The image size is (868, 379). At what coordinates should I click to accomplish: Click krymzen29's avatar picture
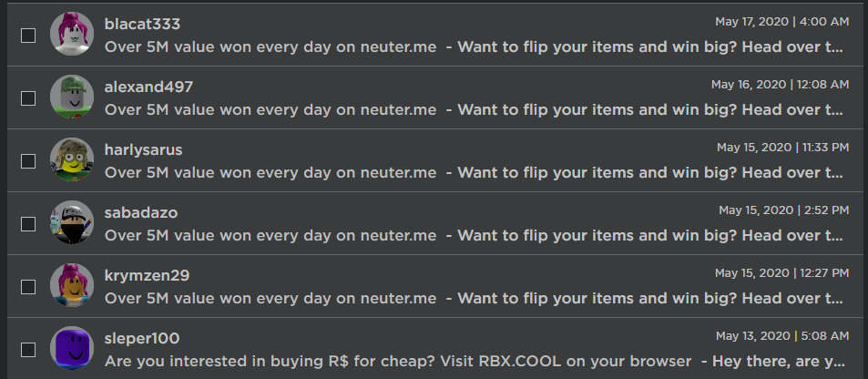pos(72,286)
